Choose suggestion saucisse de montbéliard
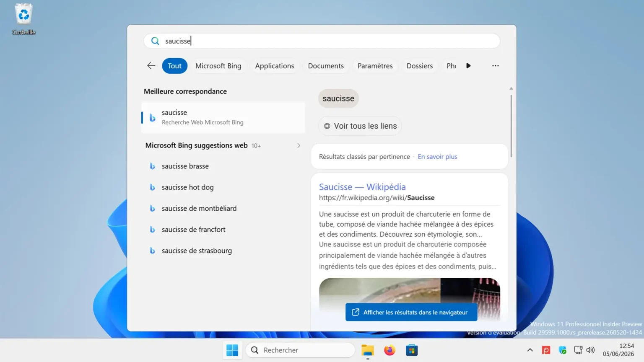The image size is (644, 362). (223, 209)
